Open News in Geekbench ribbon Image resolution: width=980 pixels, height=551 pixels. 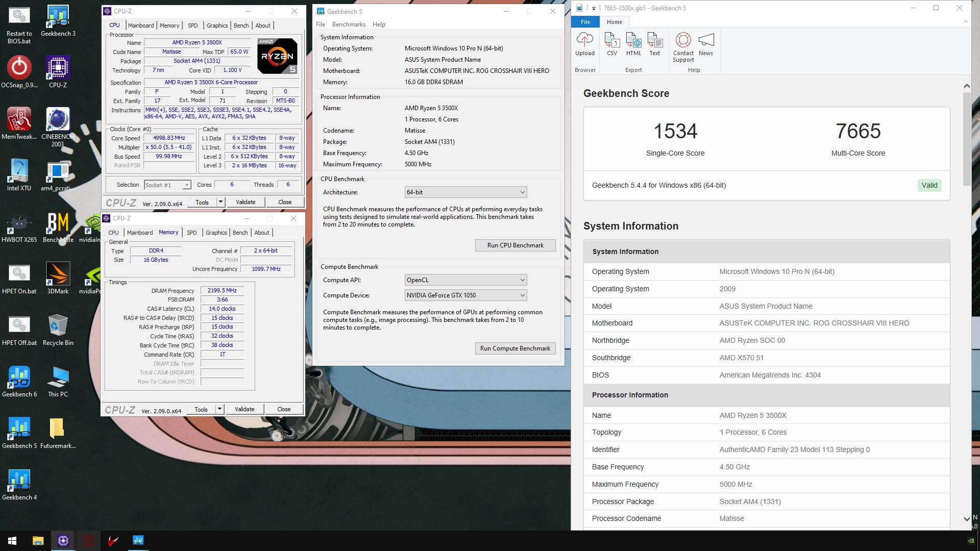[x=706, y=44]
